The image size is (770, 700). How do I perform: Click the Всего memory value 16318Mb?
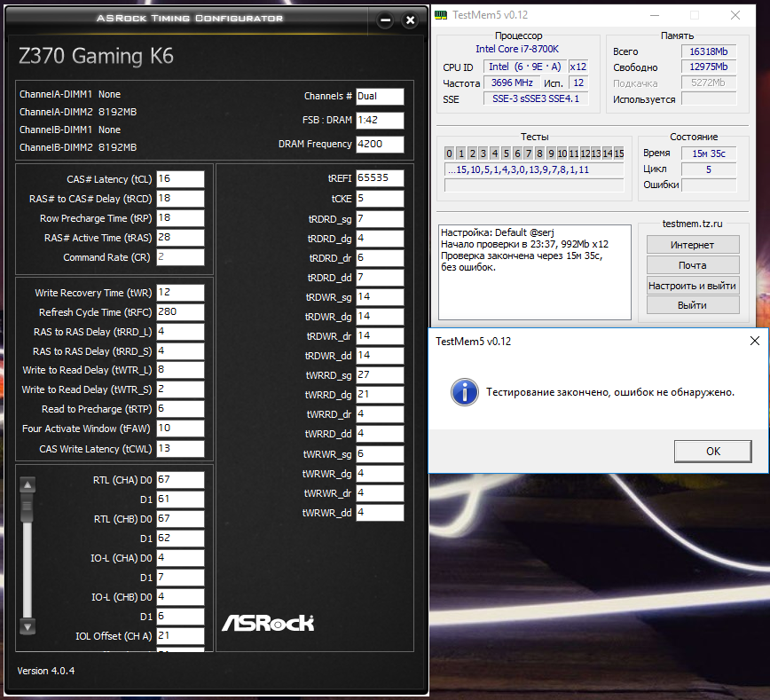point(709,51)
